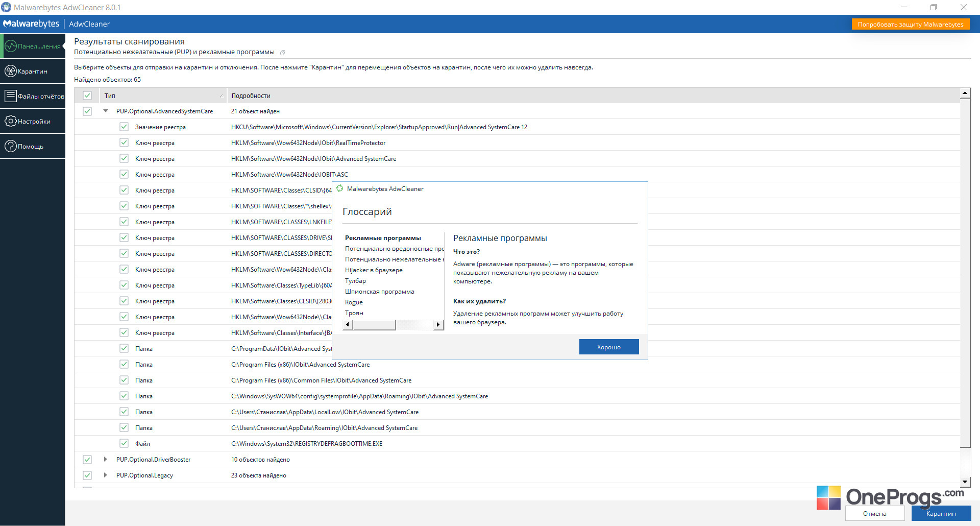
Task: Close the glossary with the Хорошо button
Action: coord(609,347)
